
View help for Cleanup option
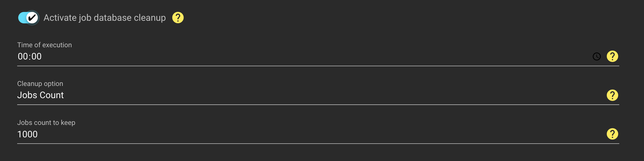click(x=613, y=95)
